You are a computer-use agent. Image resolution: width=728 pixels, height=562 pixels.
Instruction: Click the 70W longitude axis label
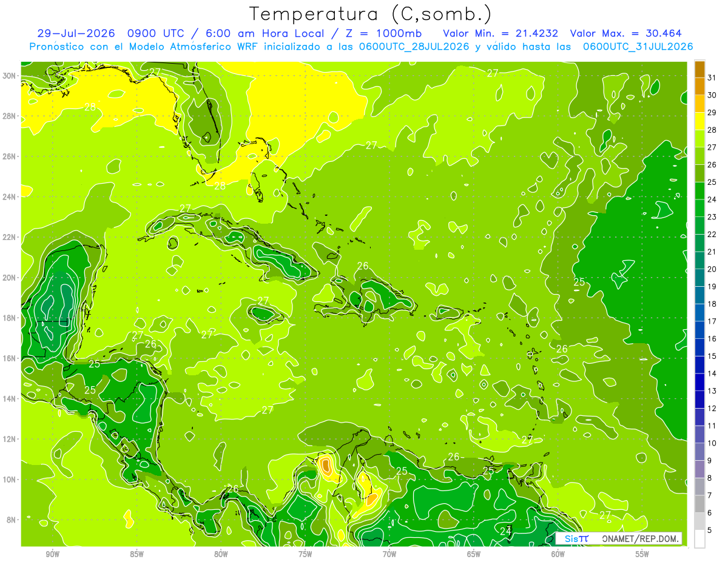pos(389,554)
